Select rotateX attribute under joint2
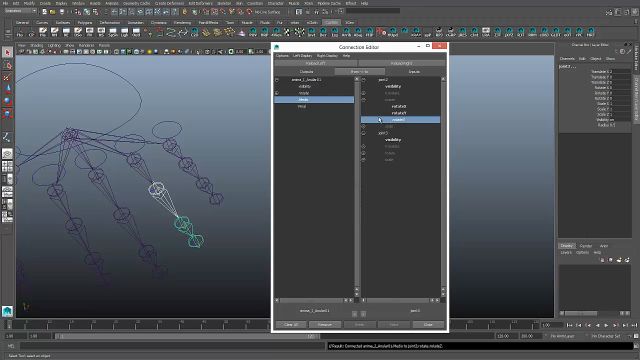 pos(400,107)
